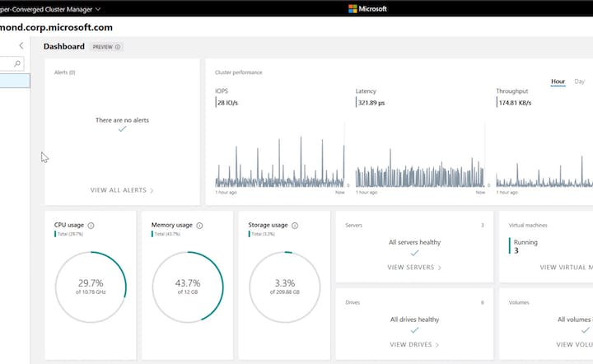Expand View All Alerts chevron
The height and width of the screenshot is (364, 593).
(152, 190)
